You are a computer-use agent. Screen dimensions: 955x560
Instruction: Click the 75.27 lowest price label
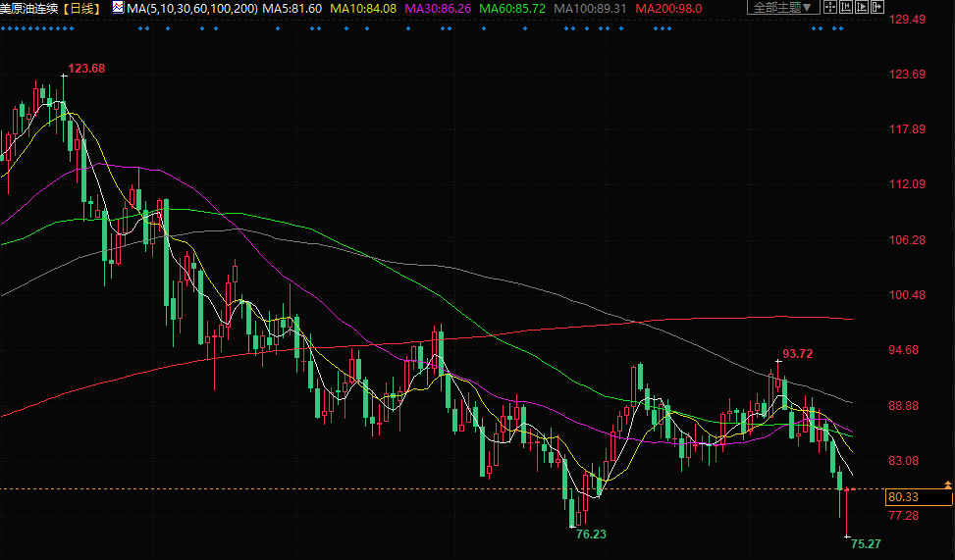[866, 544]
